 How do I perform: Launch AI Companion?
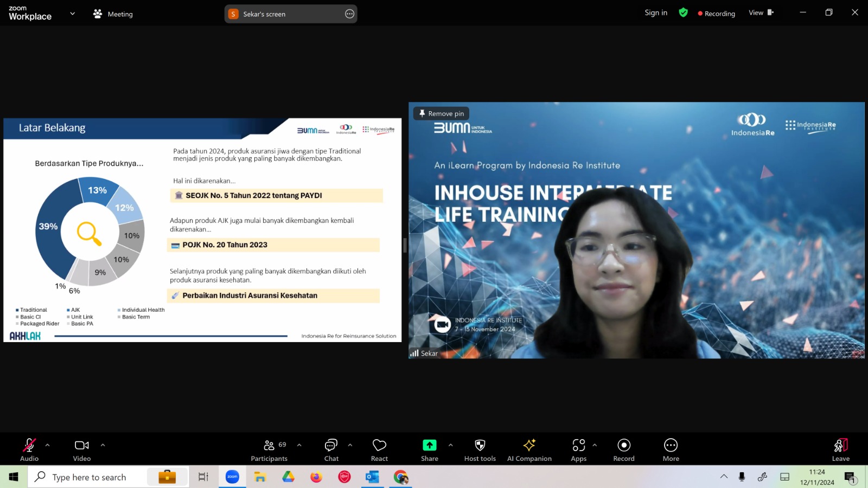coord(529,450)
